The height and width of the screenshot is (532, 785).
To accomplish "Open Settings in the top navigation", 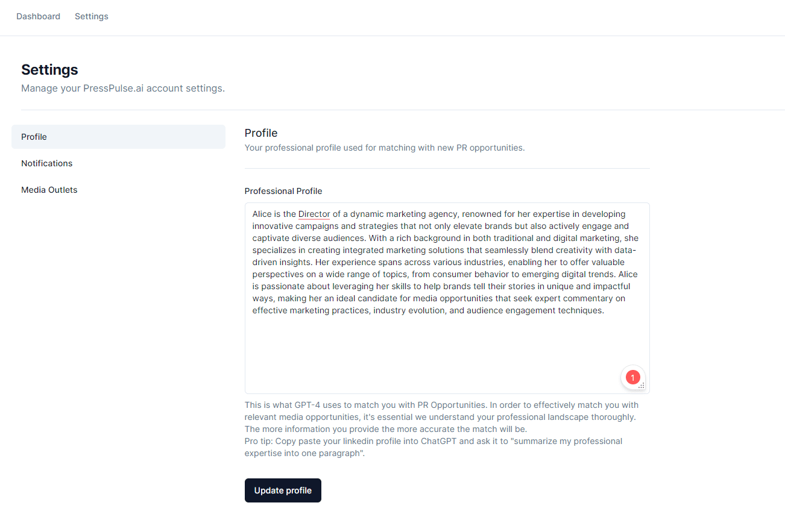I will click(x=92, y=16).
